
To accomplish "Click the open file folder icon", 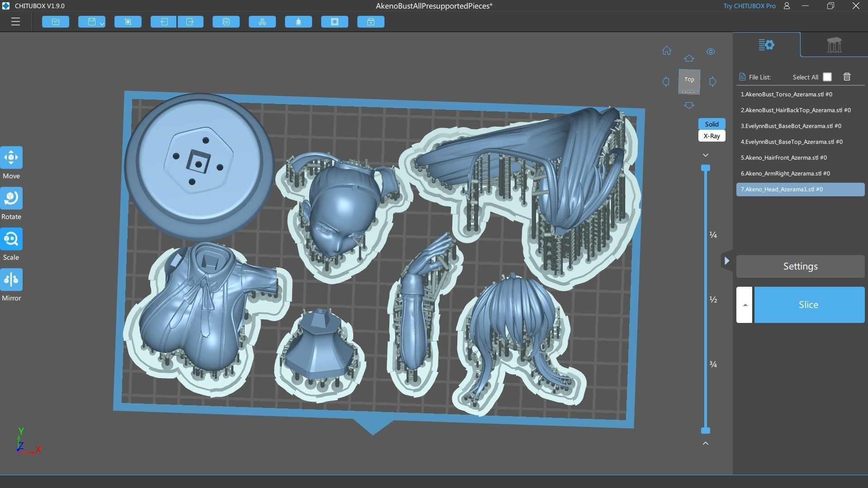I will point(56,22).
